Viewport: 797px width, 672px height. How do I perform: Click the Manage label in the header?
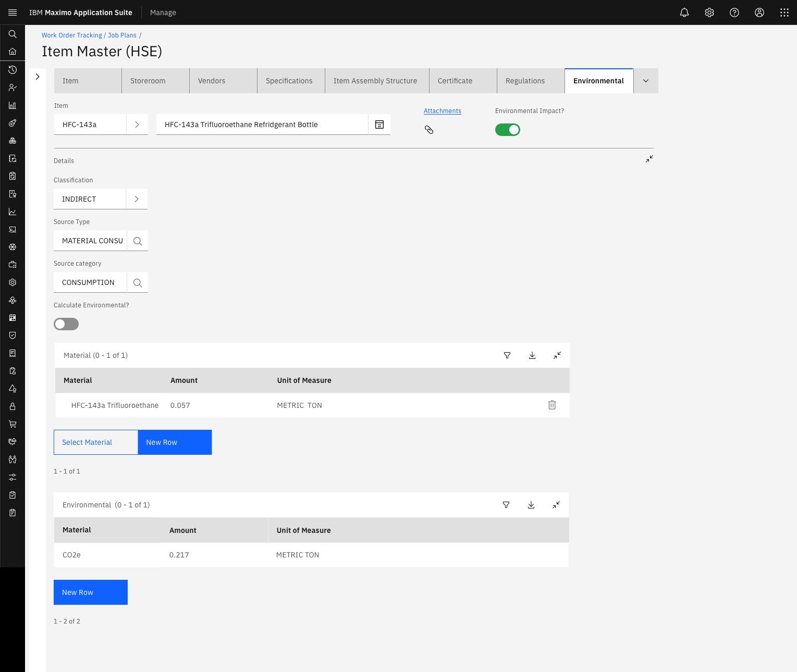[x=163, y=13]
